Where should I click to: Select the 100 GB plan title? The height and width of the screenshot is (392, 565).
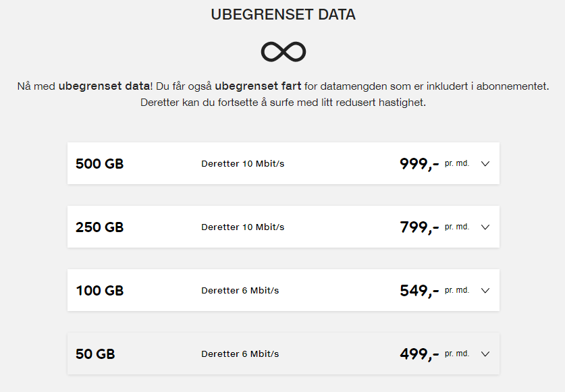click(99, 290)
